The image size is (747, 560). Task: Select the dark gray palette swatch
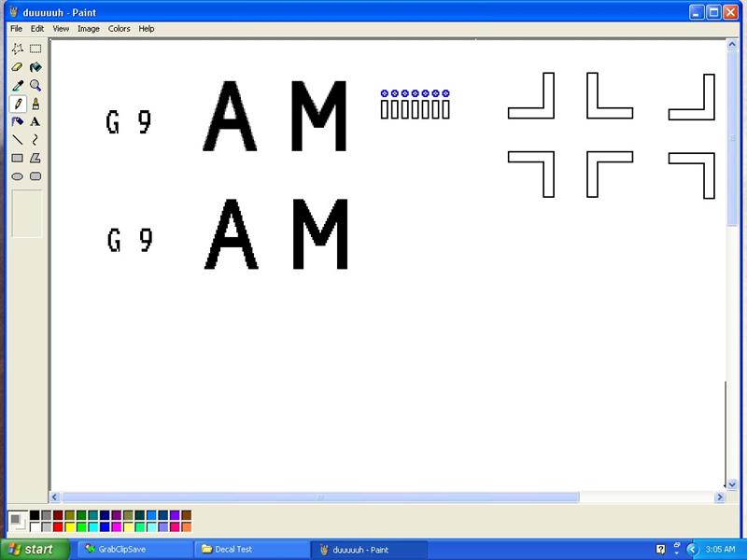(x=47, y=515)
